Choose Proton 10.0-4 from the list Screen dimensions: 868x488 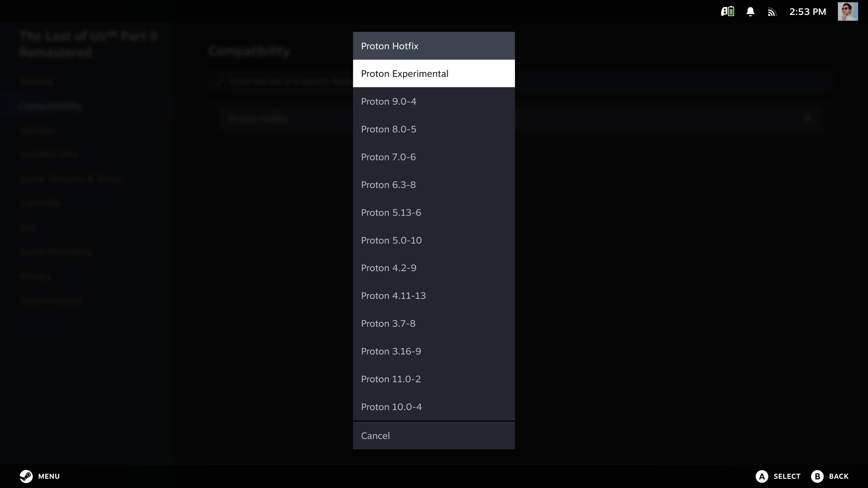pyautogui.click(x=434, y=407)
